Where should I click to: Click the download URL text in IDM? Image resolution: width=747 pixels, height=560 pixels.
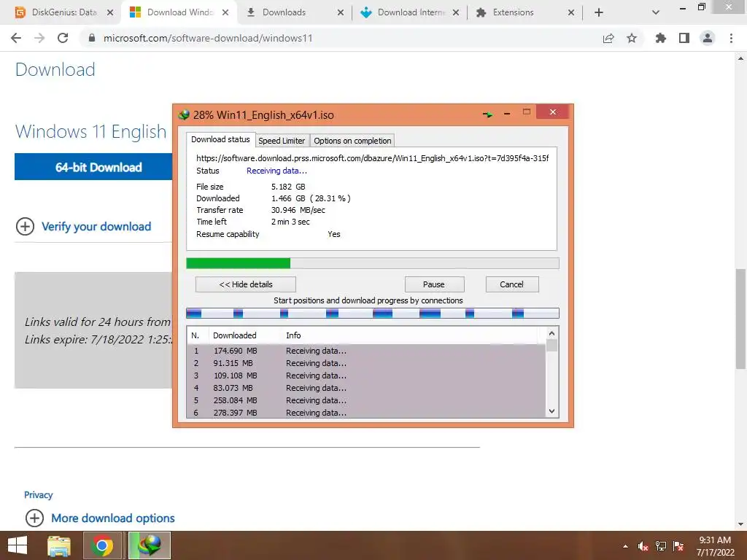point(372,157)
